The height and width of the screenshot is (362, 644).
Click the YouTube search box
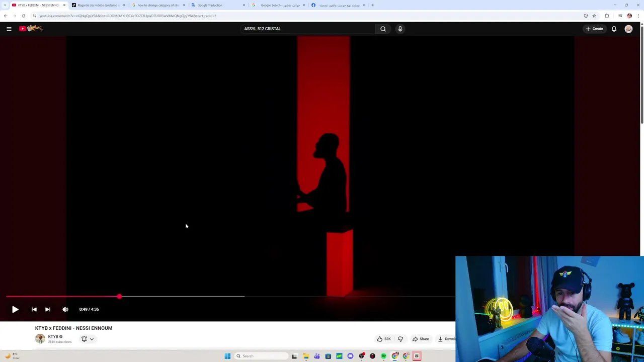coord(307,29)
